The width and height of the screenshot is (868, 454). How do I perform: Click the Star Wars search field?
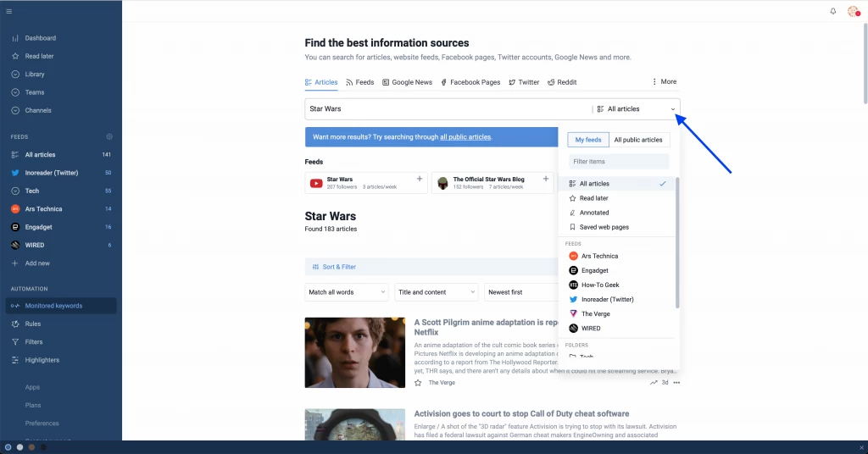point(448,109)
